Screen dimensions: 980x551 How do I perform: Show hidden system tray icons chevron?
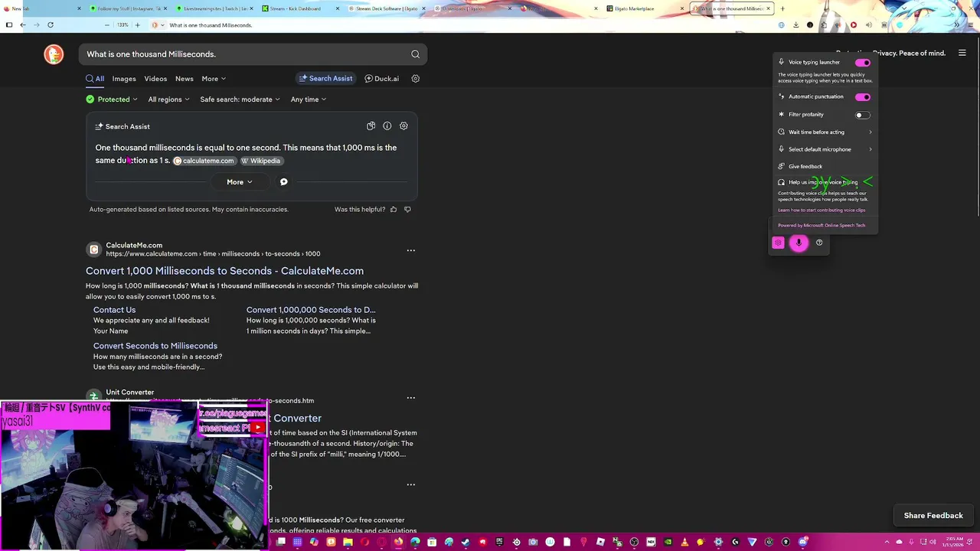887,542
